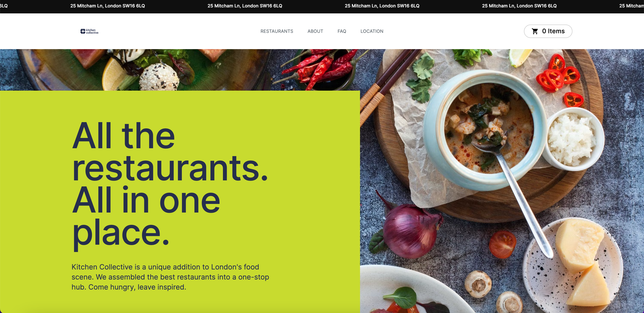Select the LOCATION nav item
This screenshot has width=644, height=313.
[x=372, y=31]
